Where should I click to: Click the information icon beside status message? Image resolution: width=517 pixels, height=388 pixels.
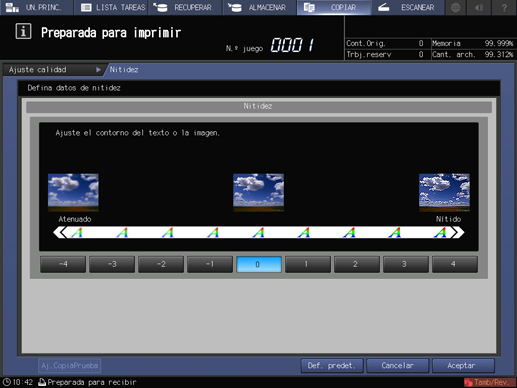coord(23,32)
